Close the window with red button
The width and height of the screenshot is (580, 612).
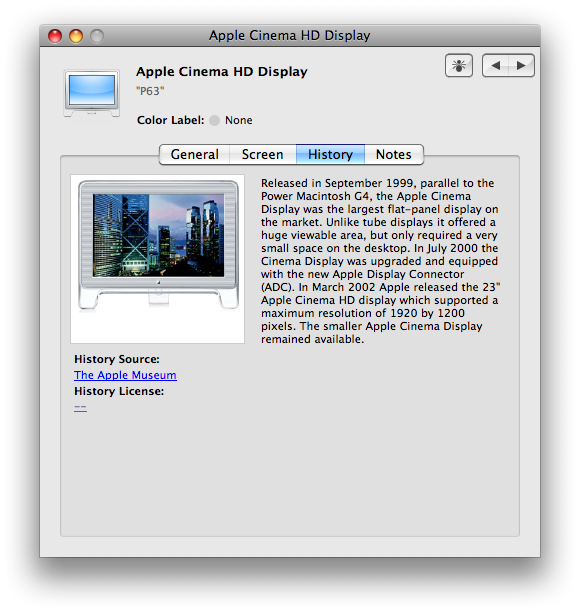tap(55, 36)
